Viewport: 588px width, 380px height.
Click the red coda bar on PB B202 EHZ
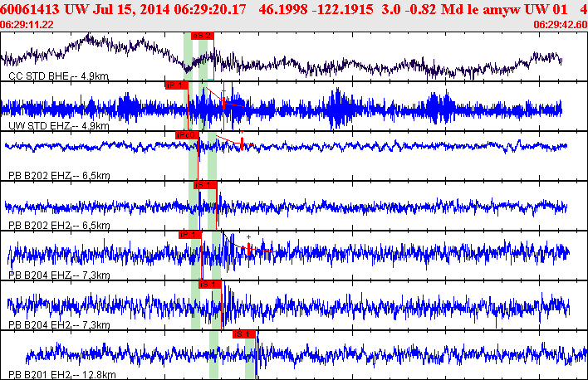(242, 144)
